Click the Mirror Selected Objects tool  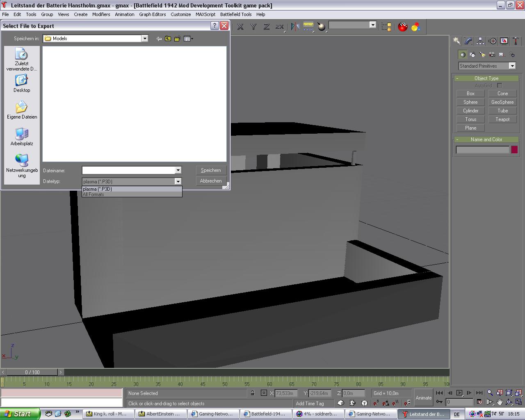(295, 27)
